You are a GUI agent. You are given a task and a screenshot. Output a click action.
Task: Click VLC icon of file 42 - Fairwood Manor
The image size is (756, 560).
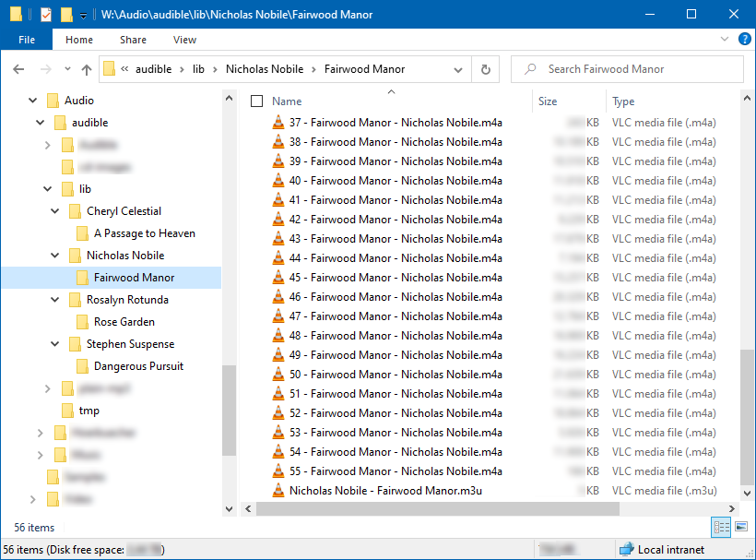278,220
